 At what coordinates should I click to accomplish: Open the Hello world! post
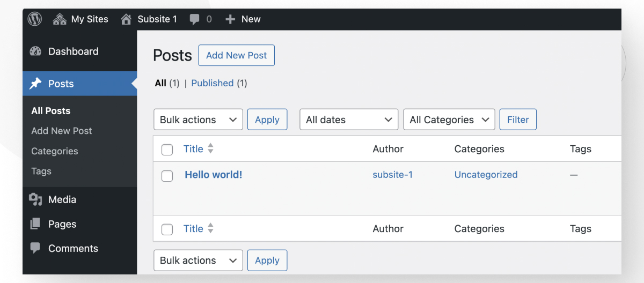214,175
